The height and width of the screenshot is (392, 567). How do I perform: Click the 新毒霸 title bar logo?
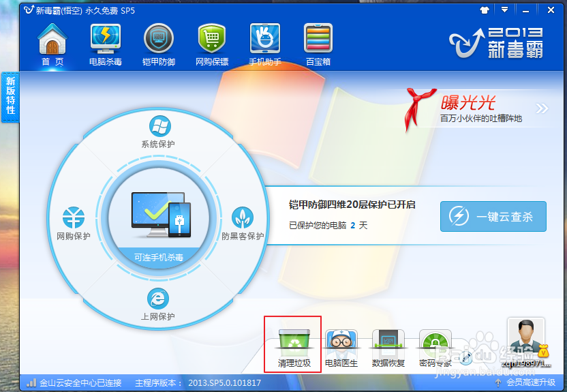[29, 10]
